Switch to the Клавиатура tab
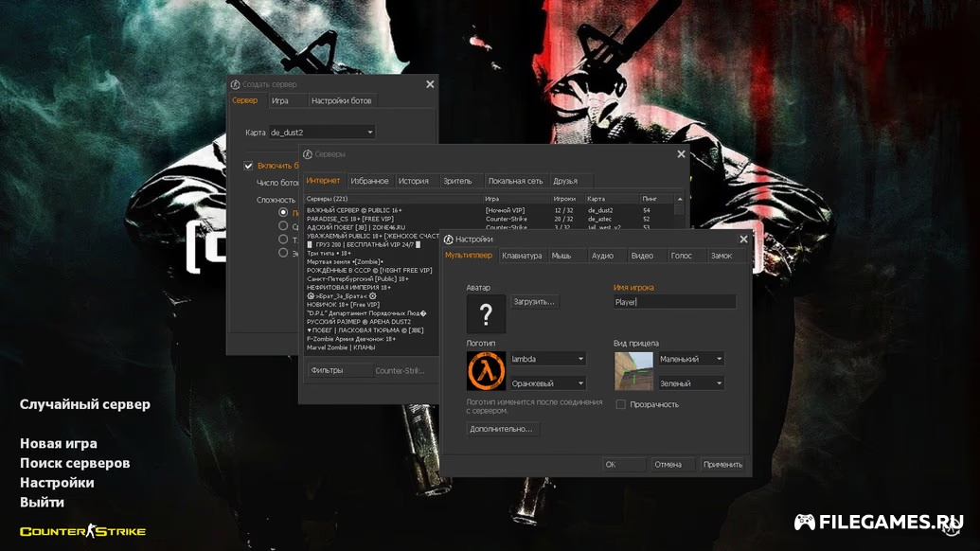 (522, 256)
